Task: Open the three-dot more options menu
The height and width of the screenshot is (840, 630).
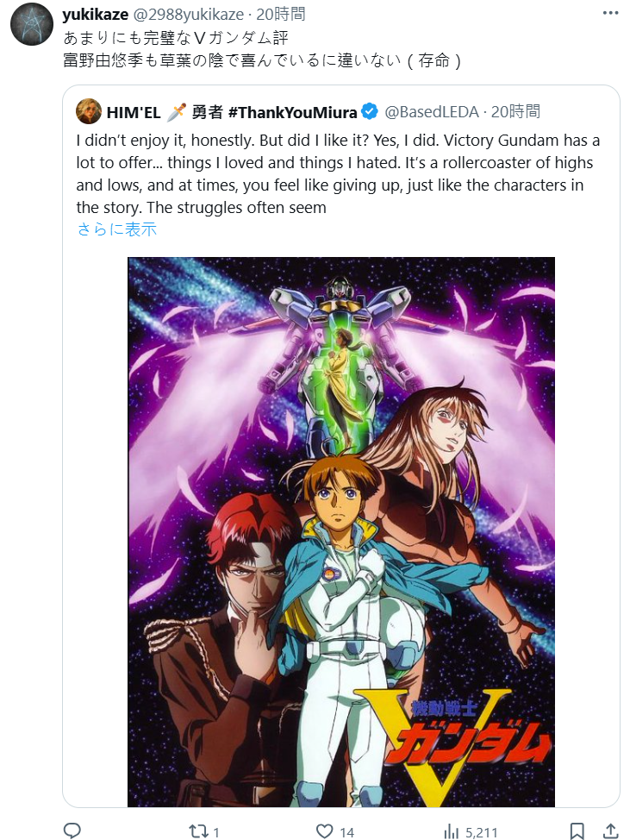Action: (x=610, y=13)
